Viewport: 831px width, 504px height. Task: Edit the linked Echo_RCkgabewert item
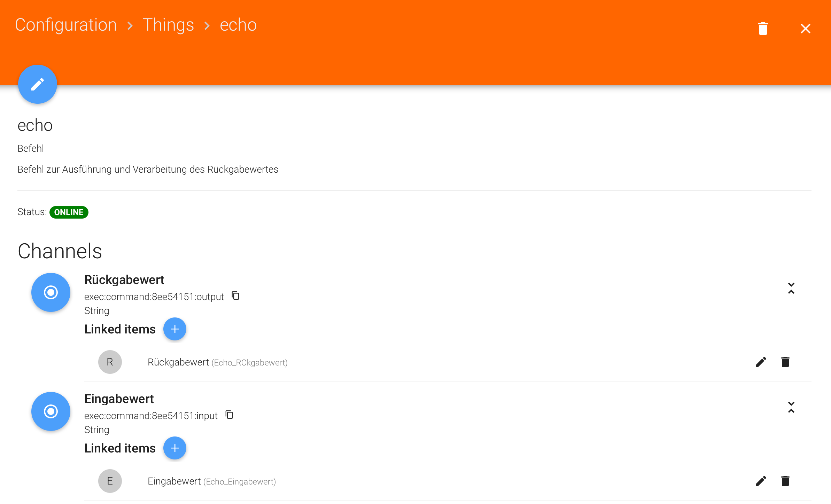[x=761, y=362]
